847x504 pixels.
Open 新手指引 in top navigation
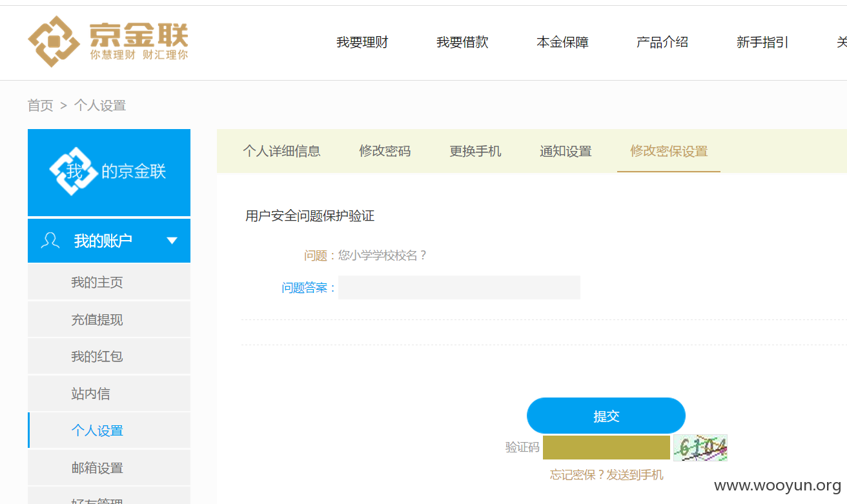(762, 43)
